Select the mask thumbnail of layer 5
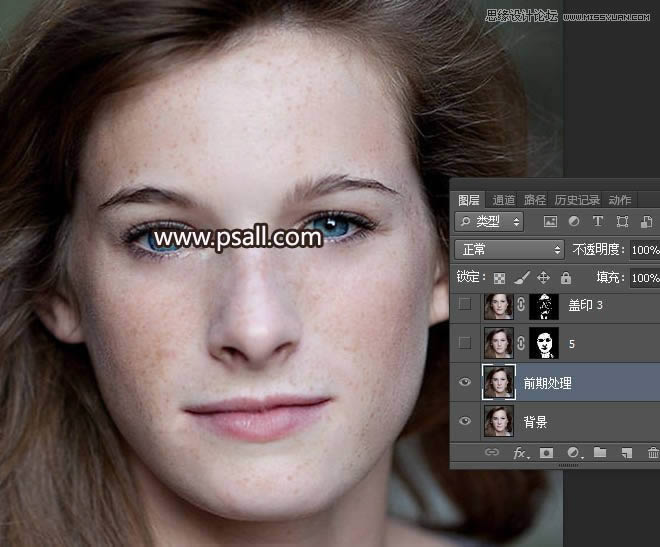This screenshot has height=547, width=660. pyautogui.click(x=542, y=344)
